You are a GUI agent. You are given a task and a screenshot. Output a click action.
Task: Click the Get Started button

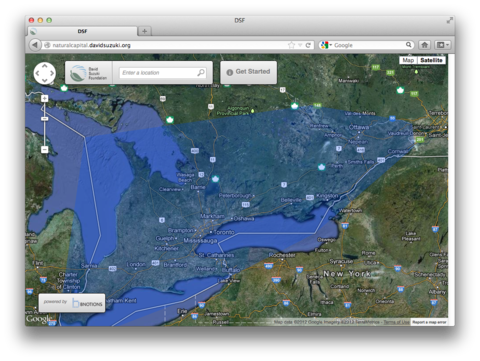(249, 72)
